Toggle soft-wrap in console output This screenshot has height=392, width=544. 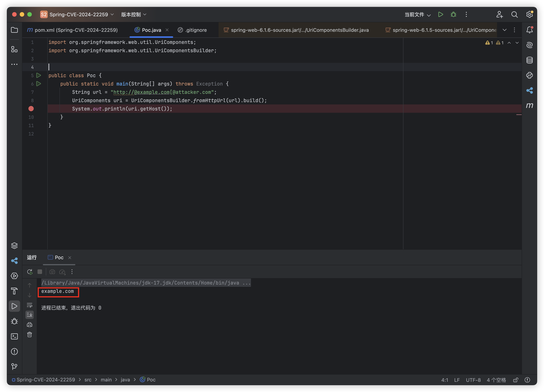tap(30, 305)
